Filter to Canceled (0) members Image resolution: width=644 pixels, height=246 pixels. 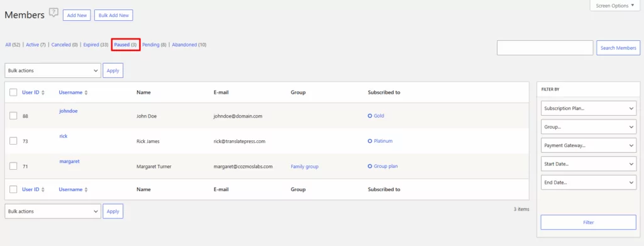(x=65, y=45)
